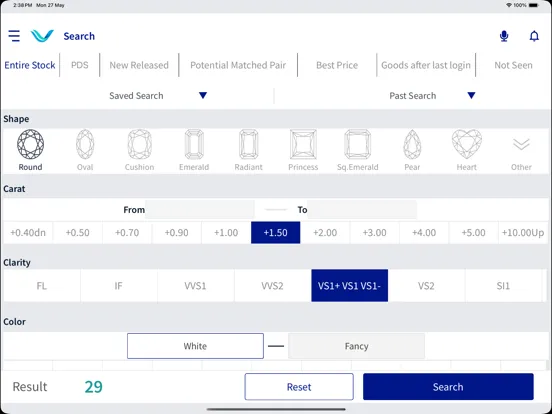Image resolution: width=552 pixels, height=414 pixels.
Task: Select the Heart diamond shape
Action: [x=467, y=150]
